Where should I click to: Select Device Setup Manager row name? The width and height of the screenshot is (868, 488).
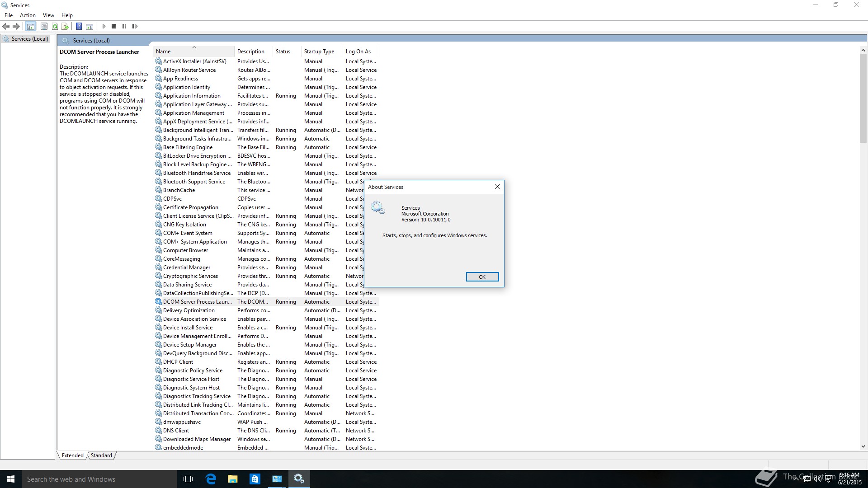[190, 345]
